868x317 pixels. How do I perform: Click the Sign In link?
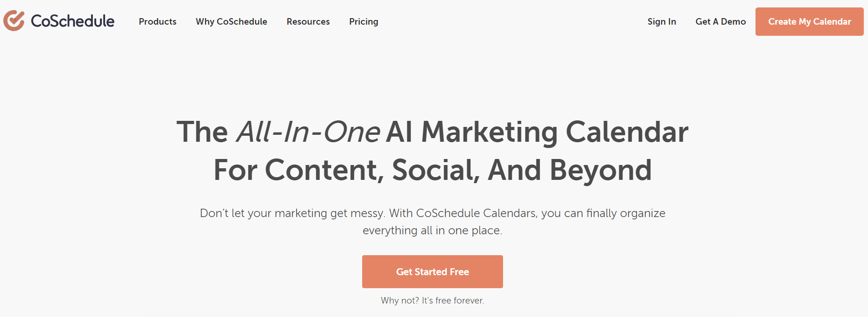coord(662,21)
